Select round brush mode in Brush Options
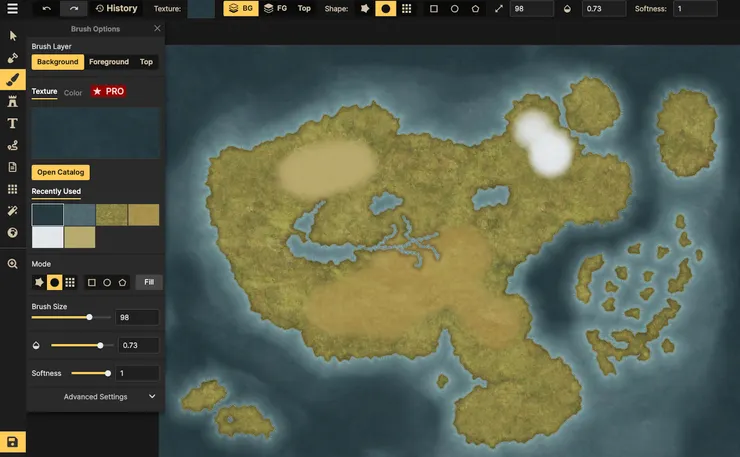 54,282
